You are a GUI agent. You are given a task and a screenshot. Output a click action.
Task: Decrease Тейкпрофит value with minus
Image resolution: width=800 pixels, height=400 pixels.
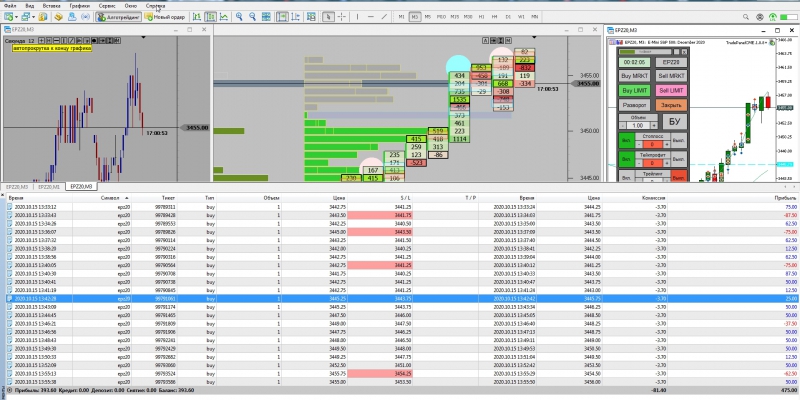click(639, 163)
